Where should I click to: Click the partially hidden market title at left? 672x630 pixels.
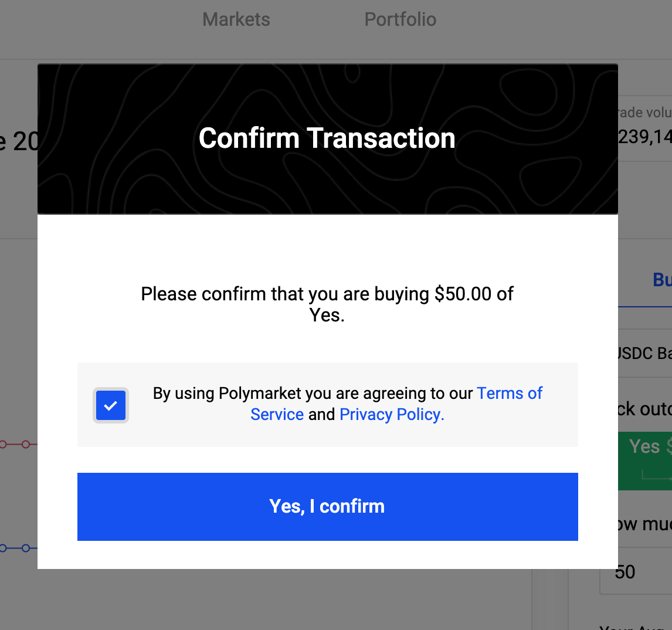coord(19,141)
